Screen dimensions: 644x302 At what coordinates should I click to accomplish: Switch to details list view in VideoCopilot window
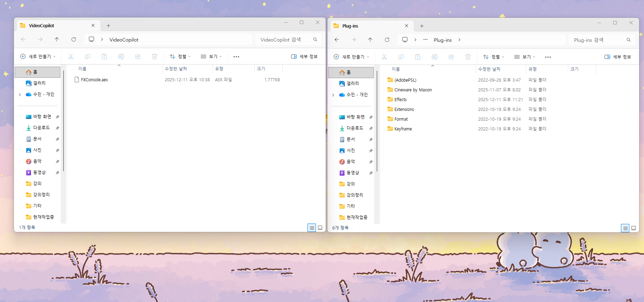(x=312, y=228)
